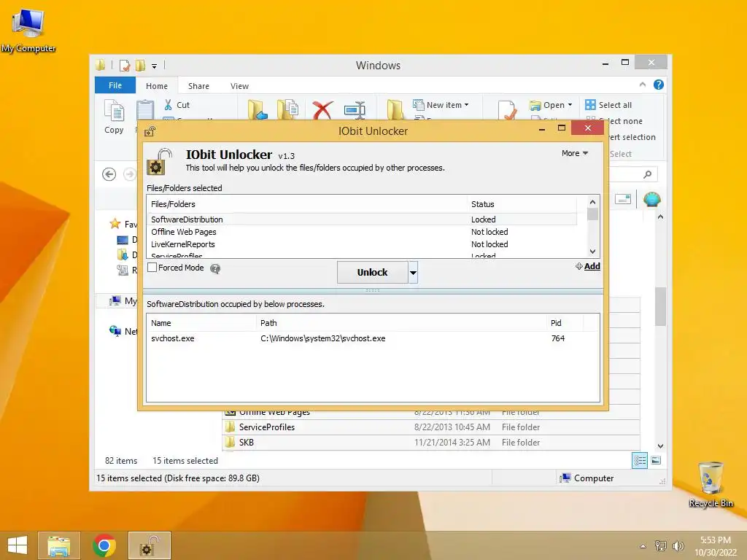Open the Unlock options dropdown arrow
Image resolution: width=747 pixels, height=560 pixels.
pyautogui.click(x=413, y=273)
